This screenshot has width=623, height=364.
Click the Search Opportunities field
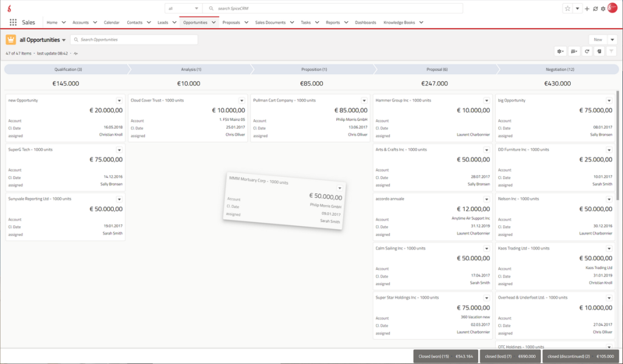click(134, 39)
